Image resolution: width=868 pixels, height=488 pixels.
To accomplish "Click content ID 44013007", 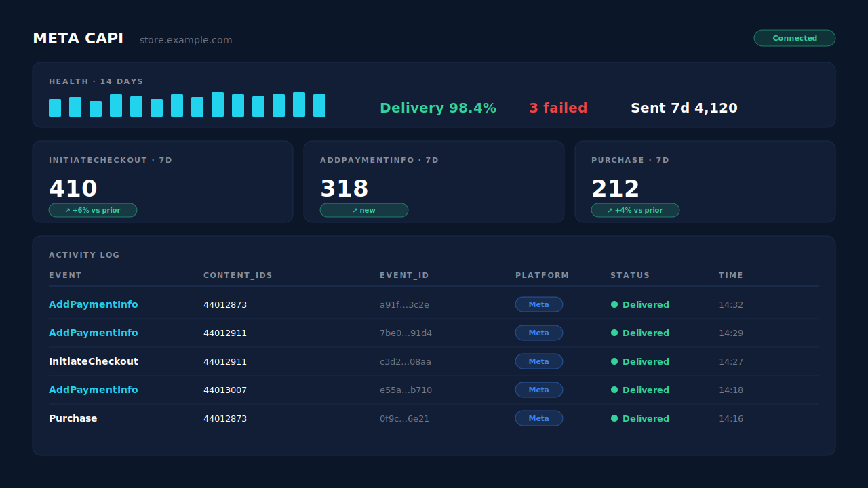I will 225,390.
